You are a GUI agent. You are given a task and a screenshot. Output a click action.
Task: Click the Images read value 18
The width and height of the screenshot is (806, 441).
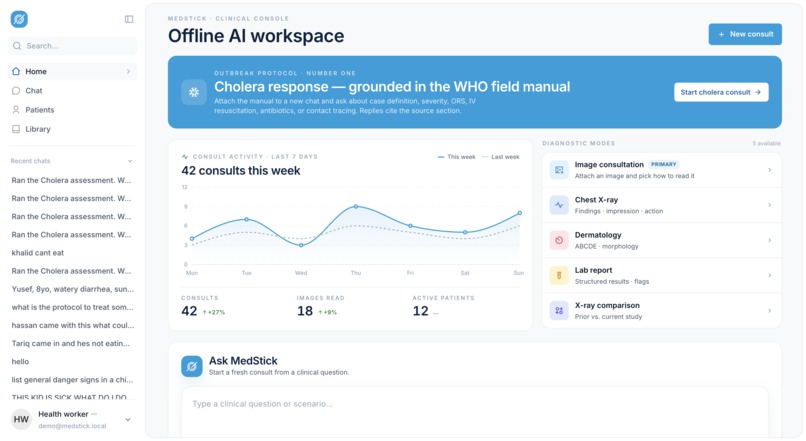(x=305, y=311)
